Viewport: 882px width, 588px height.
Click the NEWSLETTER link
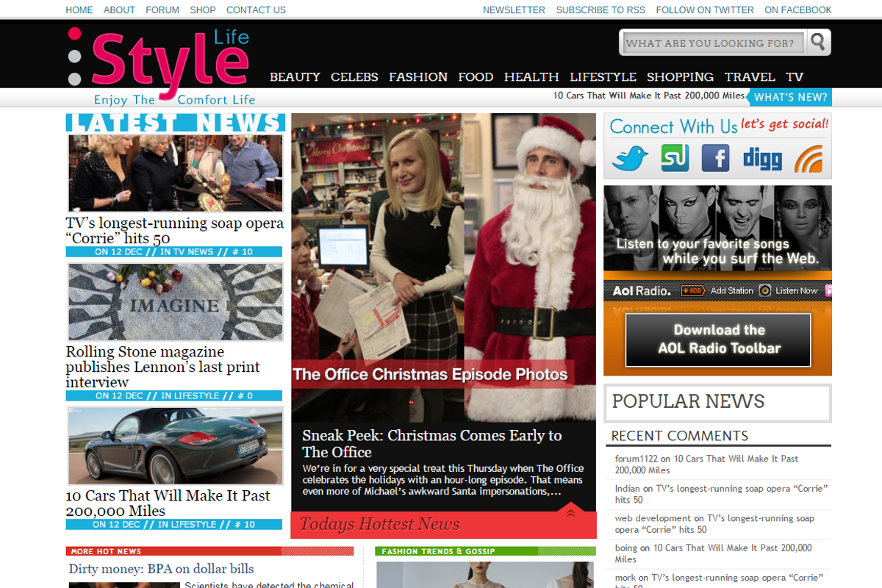[x=514, y=10]
